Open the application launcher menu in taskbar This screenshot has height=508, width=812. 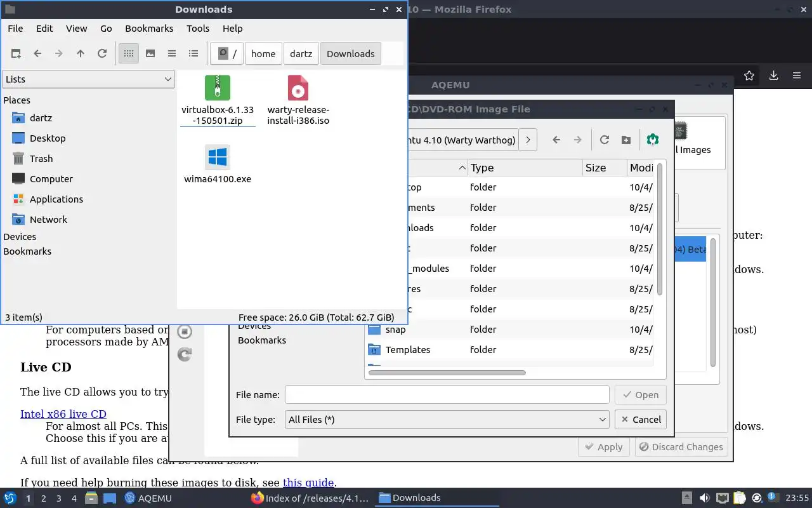[10, 498]
